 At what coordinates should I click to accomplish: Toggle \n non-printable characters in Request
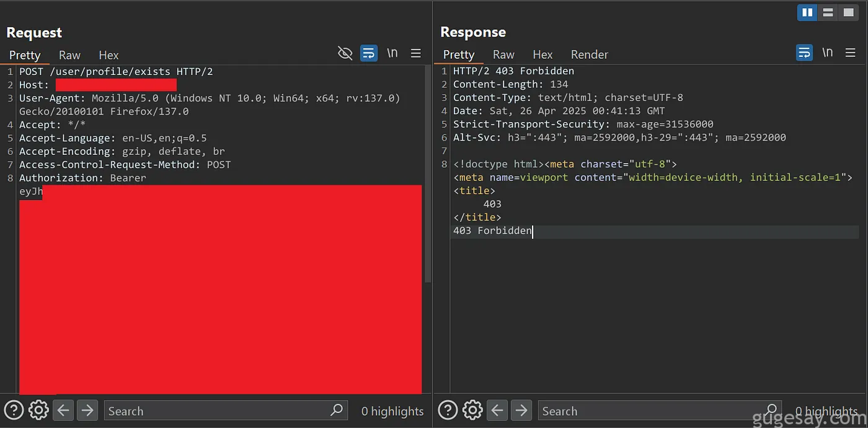(392, 53)
